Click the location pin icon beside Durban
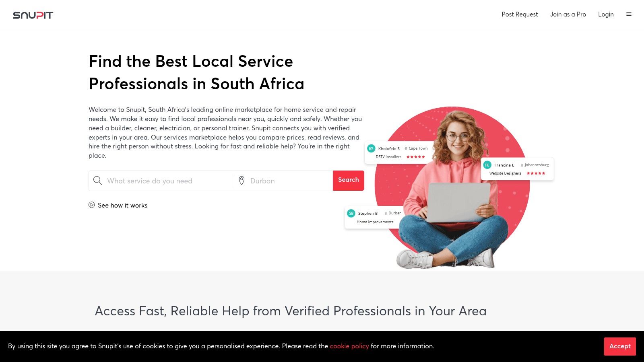This screenshot has width=644, height=362. pyautogui.click(x=242, y=181)
